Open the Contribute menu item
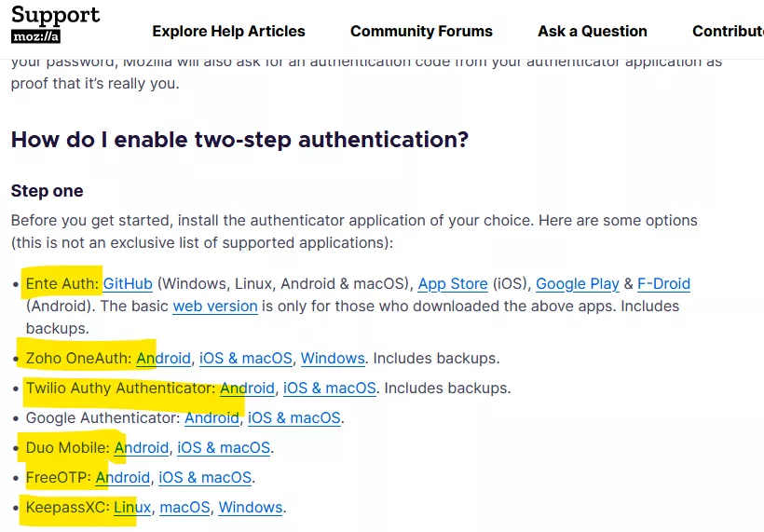 point(728,31)
